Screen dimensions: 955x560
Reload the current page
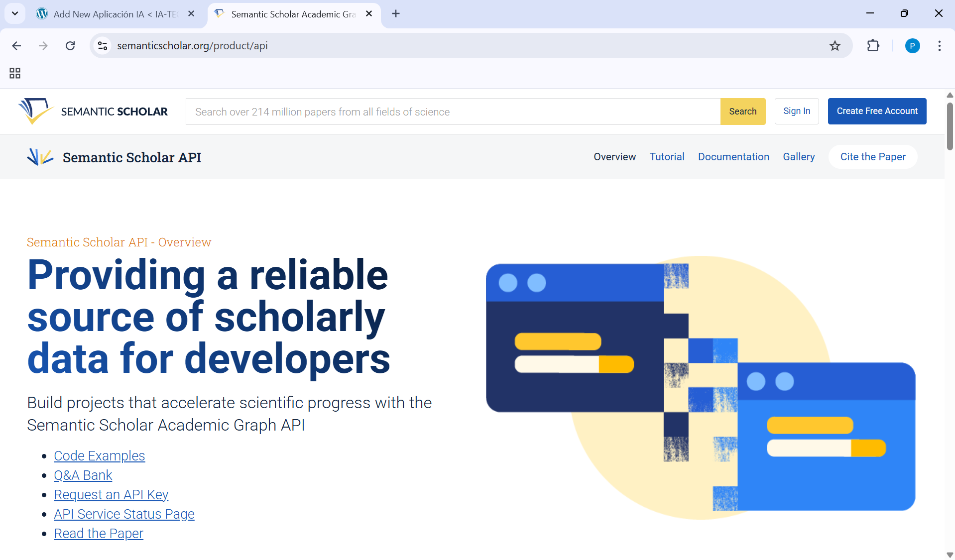tap(70, 46)
